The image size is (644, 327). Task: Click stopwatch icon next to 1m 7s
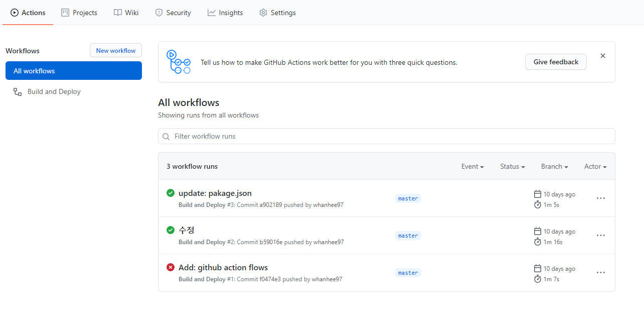[x=538, y=279]
